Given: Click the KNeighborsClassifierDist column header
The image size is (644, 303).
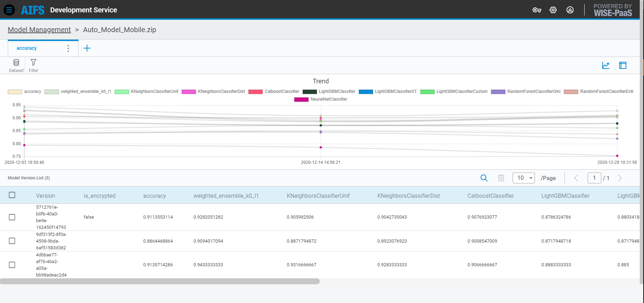Looking at the screenshot, I should [x=409, y=196].
